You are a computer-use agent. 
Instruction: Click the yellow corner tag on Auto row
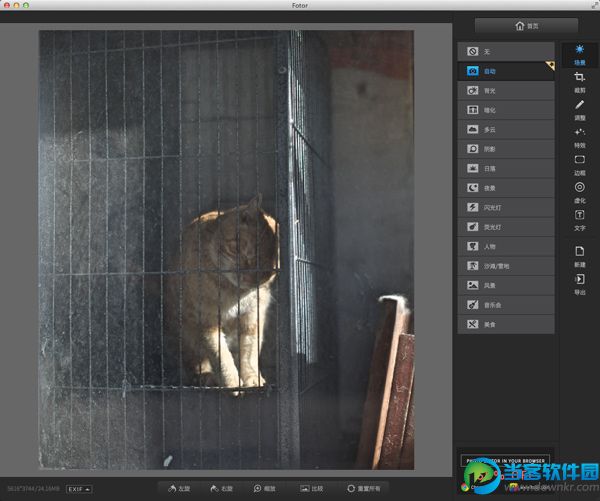(550, 65)
